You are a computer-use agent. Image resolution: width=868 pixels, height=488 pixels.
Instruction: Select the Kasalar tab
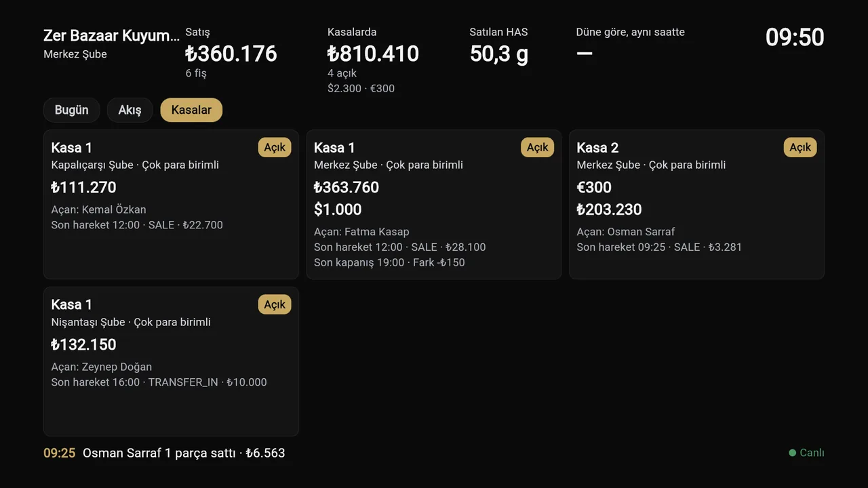(191, 110)
